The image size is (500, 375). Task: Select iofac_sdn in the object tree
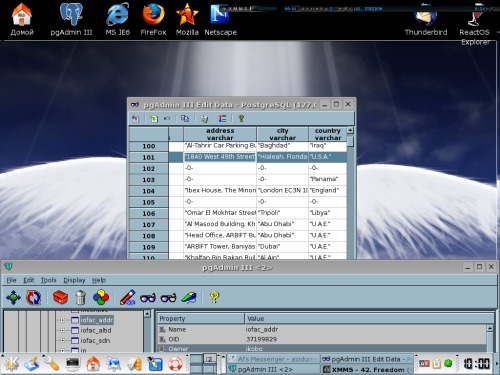pyautogui.click(x=95, y=341)
